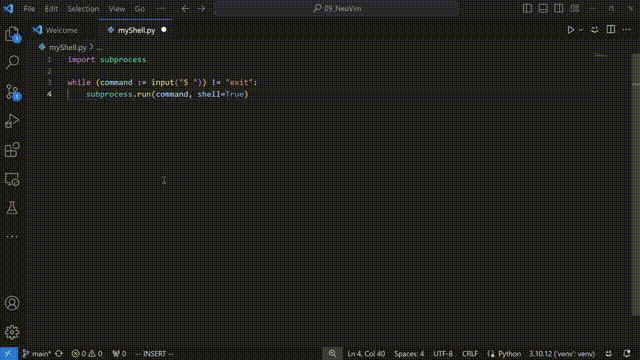
Task: Open problems panel from errors count
Action: [87, 353]
